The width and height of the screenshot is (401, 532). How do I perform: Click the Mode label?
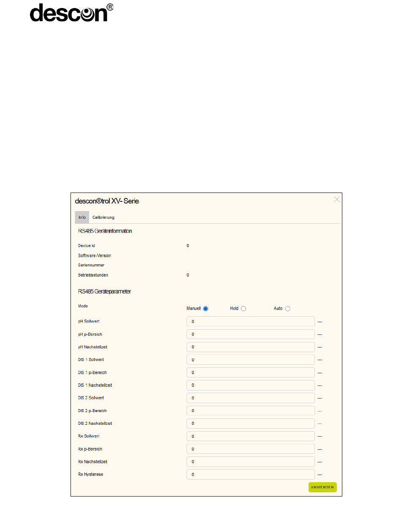coord(83,306)
